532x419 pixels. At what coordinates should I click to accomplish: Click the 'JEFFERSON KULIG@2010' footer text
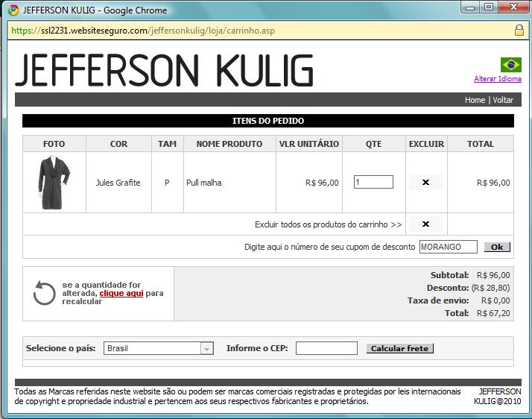498,396
